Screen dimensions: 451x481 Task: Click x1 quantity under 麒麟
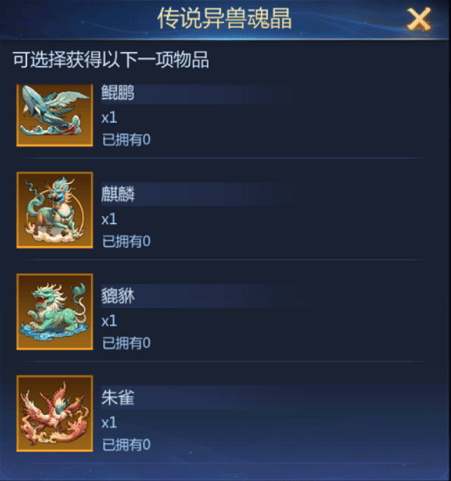pyautogui.click(x=109, y=219)
